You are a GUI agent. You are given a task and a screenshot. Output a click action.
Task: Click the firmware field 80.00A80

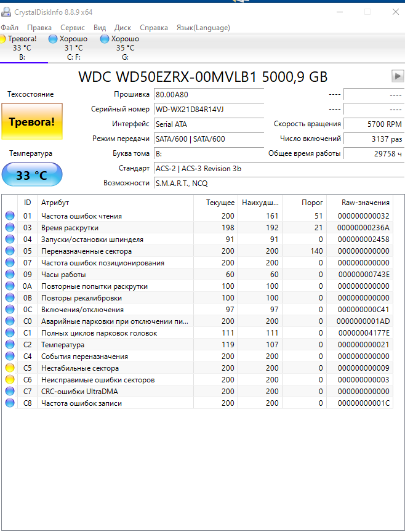209,94
